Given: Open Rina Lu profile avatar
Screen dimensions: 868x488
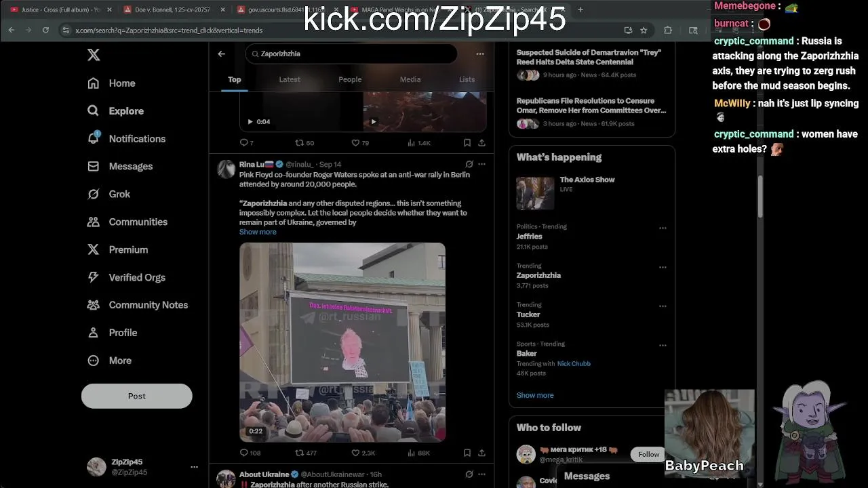Looking at the screenshot, I should [x=226, y=169].
